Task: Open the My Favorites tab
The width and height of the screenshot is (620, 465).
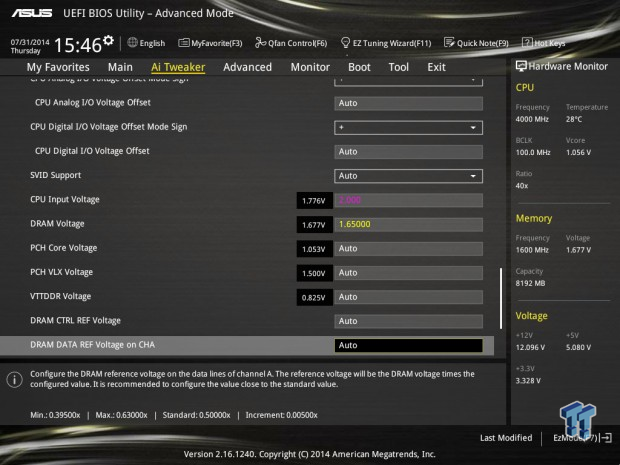Action: [x=58, y=67]
